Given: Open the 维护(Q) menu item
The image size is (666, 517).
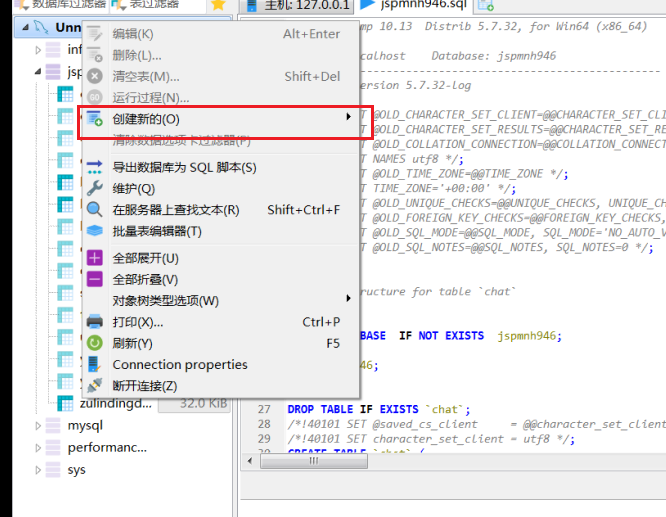Looking at the screenshot, I should (221, 189).
